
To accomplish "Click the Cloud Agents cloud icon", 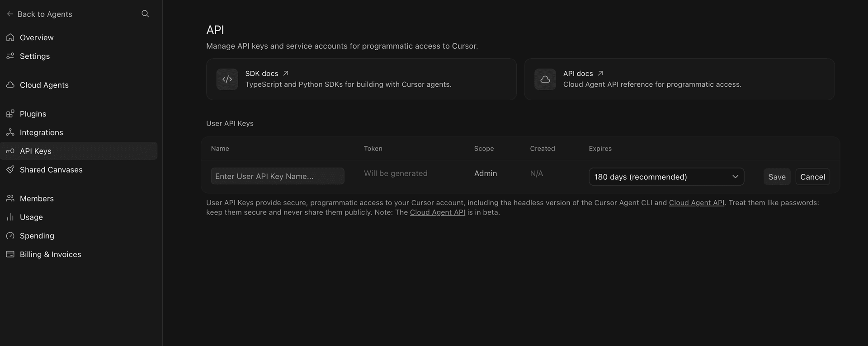I will tap(10, 85).
